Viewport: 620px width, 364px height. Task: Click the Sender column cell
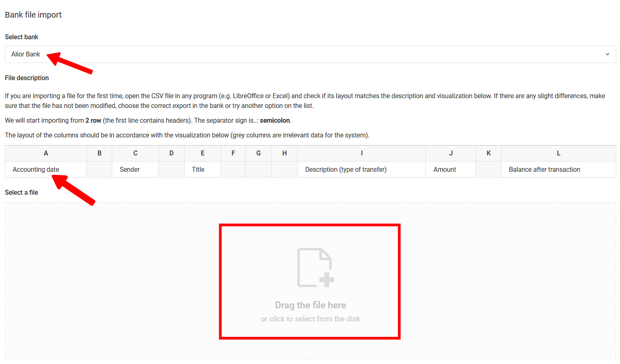(x=130, y=169)
